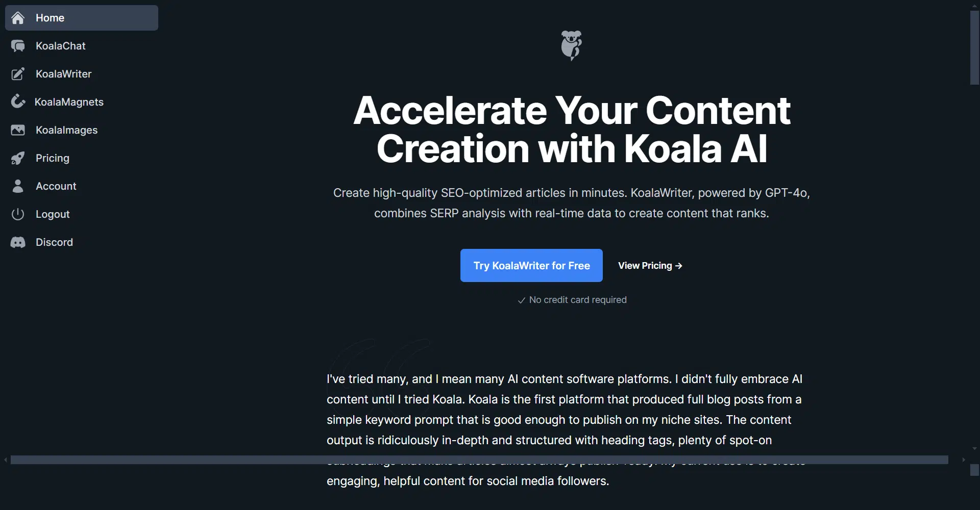
Task: Open KoalaChat via its chat bubble icon
Action: tap(18, 46)
